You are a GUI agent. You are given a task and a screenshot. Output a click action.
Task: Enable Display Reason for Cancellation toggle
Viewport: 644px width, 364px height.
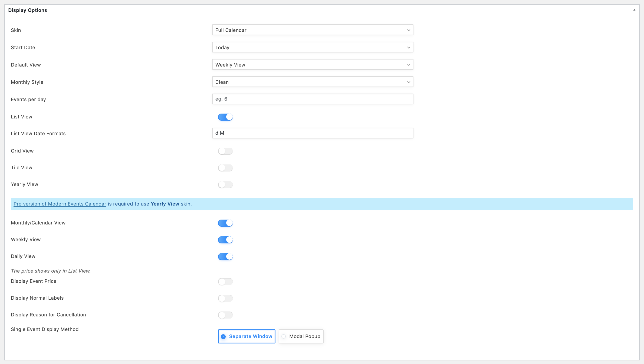pyautogui.click(x=225, y=315)
